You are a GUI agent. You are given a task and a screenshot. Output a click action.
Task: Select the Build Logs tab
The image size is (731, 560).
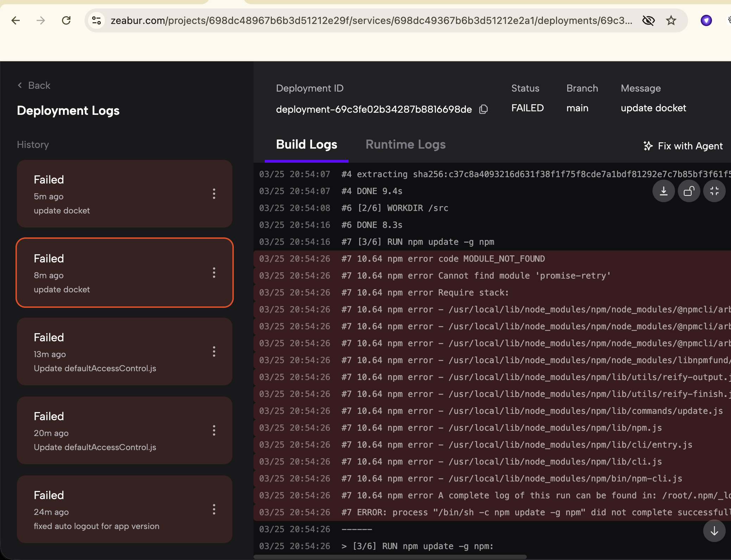(306, 144)
